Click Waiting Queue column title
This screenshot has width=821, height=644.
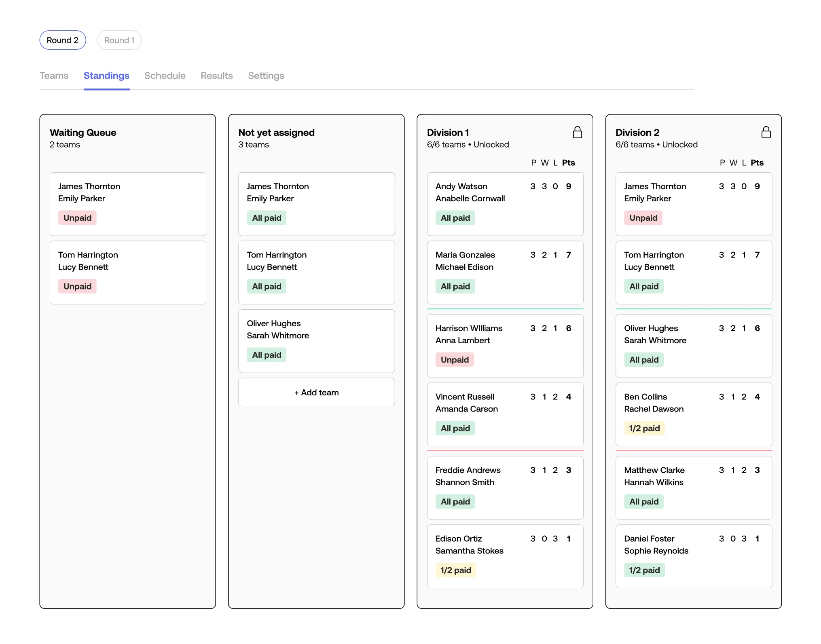click(x=83, y=133)
